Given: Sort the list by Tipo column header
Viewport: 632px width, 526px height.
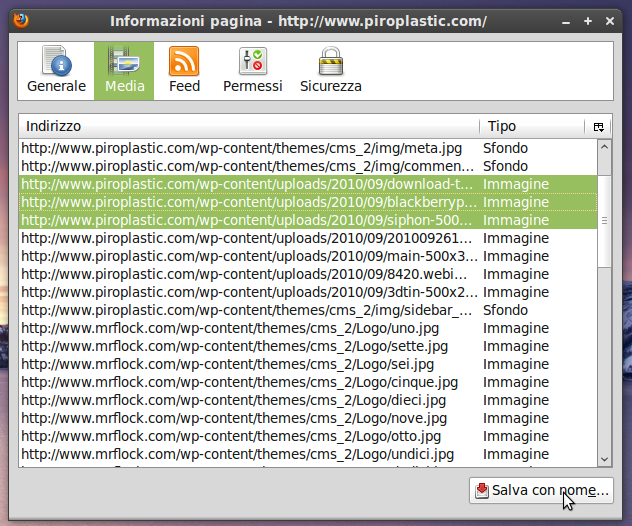Looking at the screenshot, I should (530, 127).
